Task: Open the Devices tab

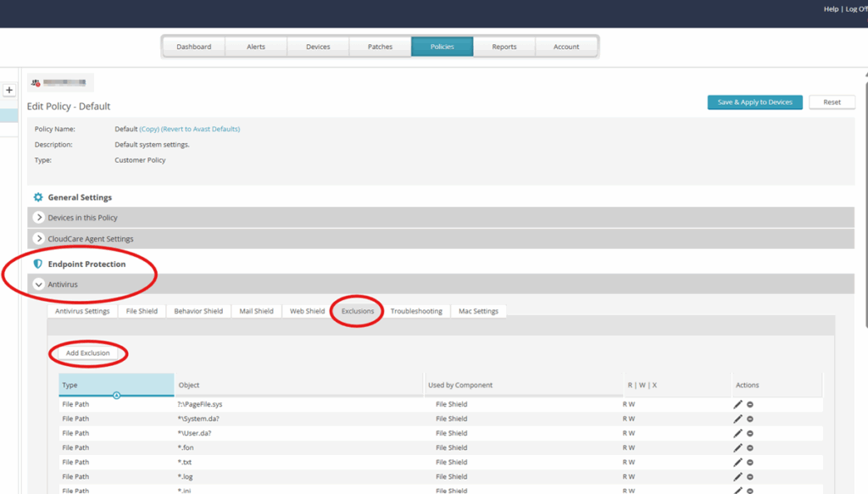Action: click(318, 47)
